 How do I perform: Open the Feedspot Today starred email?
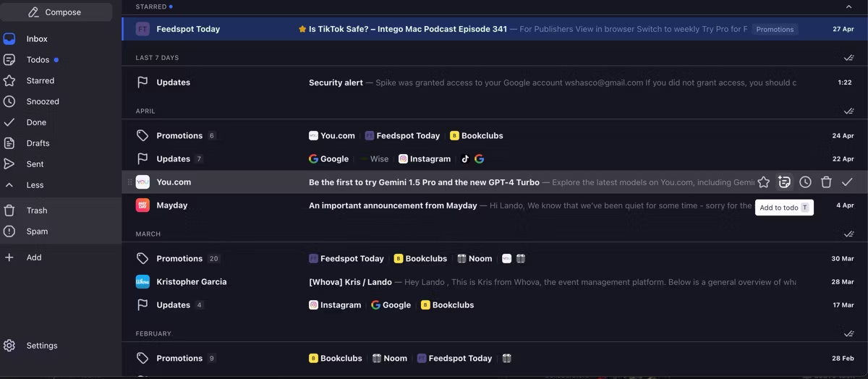click(495, 30)
